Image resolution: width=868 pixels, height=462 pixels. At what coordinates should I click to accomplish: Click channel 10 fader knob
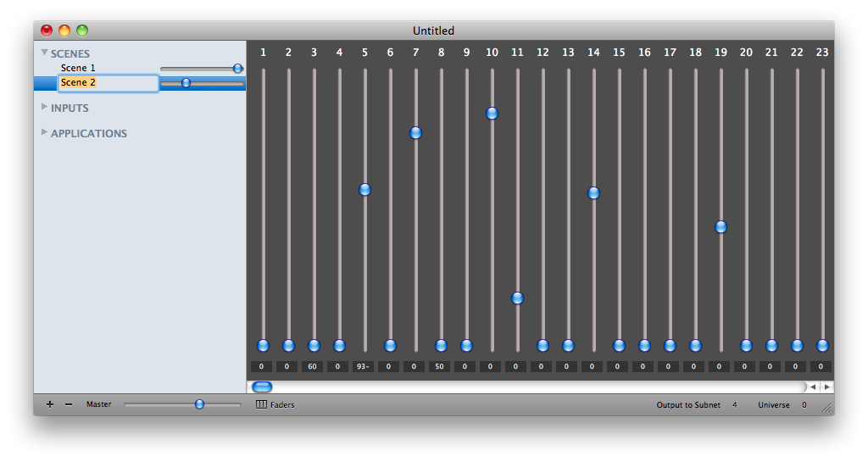click(492, 114)
